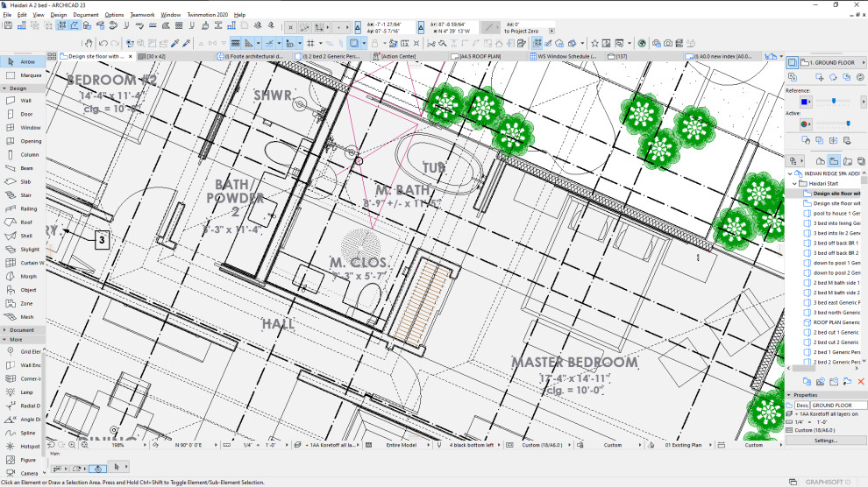
Task: Expand the Document toolbox section
Action: [x=4, y=330]
